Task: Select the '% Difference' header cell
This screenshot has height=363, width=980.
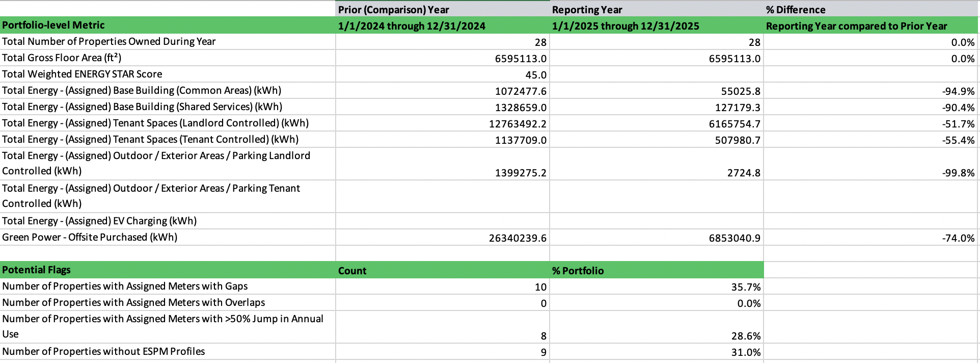Action: pos(872,9)
